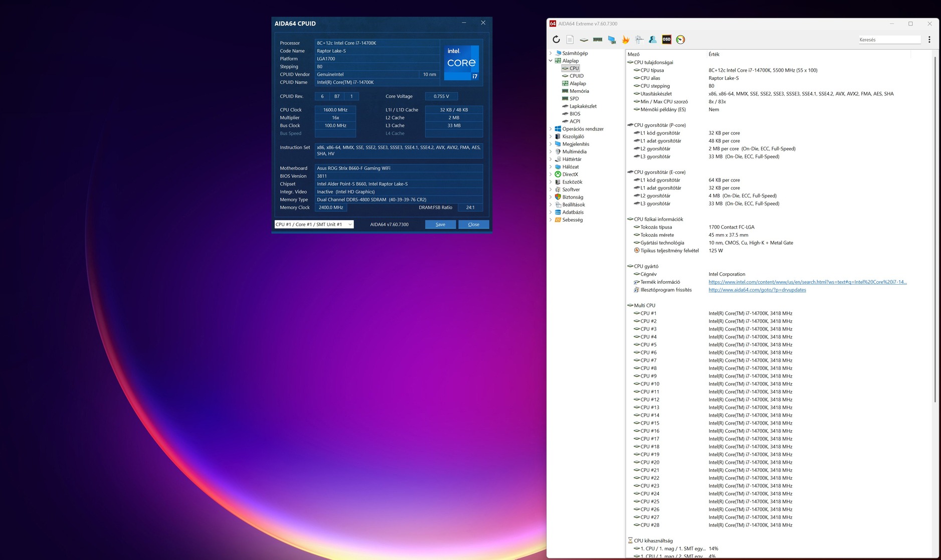Click the Hálózat network icon
Viewport: 941px width, 560px height.
click(557, 167)
